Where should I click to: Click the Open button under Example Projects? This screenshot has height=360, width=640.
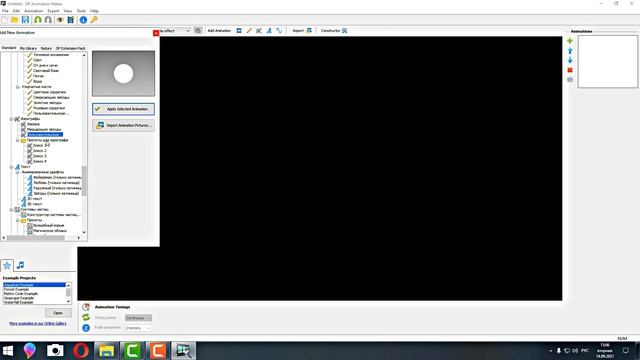coord(58,313)
